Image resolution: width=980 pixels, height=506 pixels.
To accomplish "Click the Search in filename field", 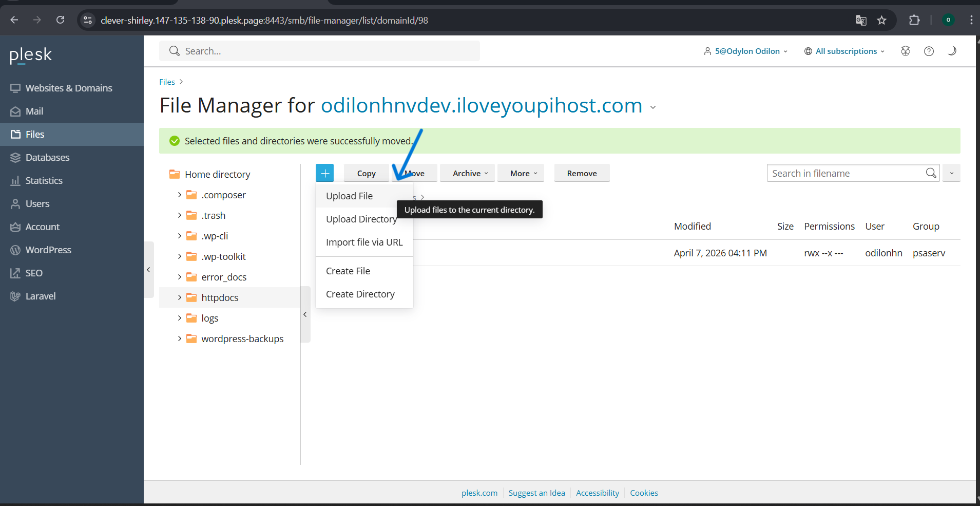I will click(x=844, y=173).
